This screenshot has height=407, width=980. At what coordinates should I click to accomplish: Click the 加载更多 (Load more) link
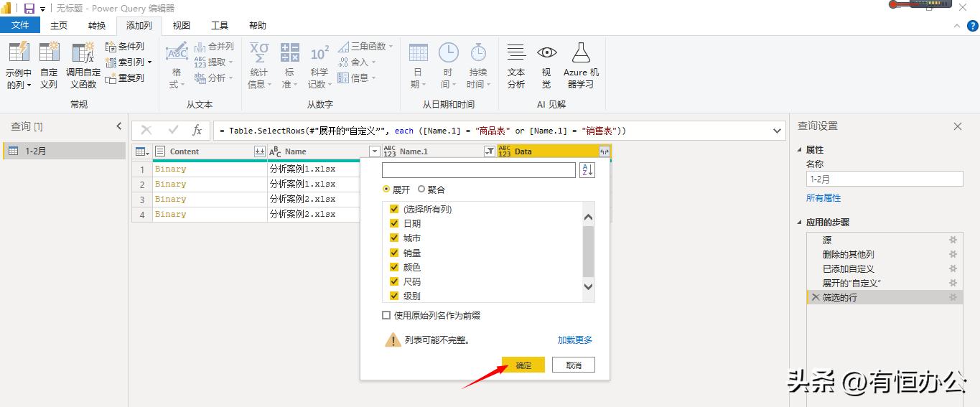pos(575,340)
